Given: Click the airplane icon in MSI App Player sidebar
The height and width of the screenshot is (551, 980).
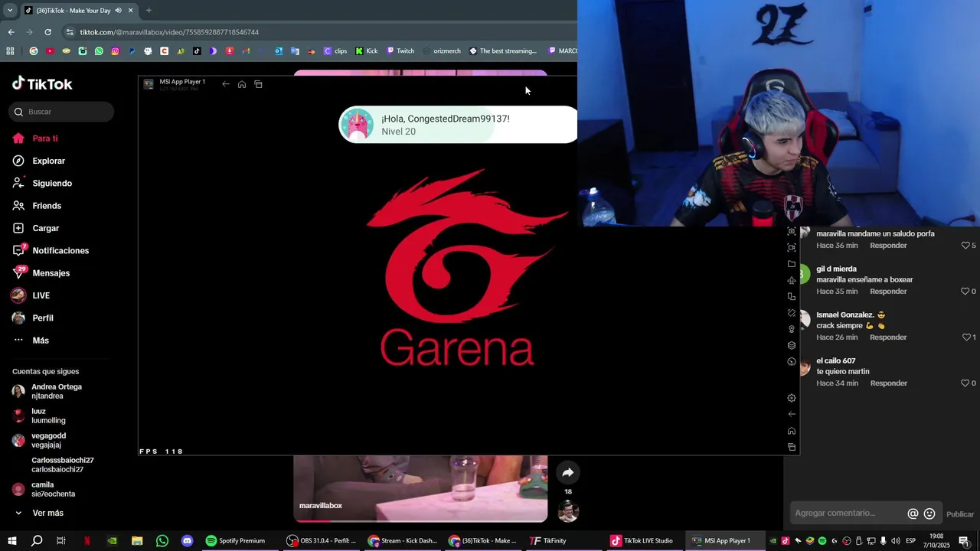Looking at the screenshot, I should click(x=792, y=280).
